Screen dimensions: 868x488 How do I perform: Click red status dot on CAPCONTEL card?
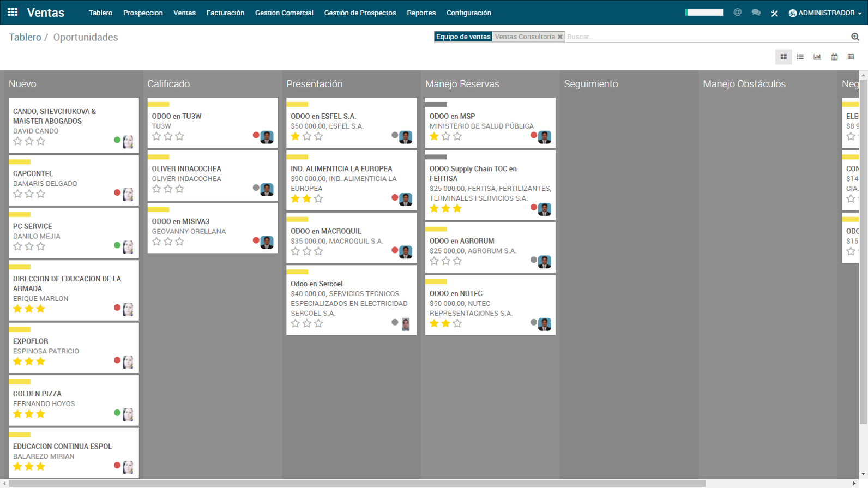click(x=117, y=192)
